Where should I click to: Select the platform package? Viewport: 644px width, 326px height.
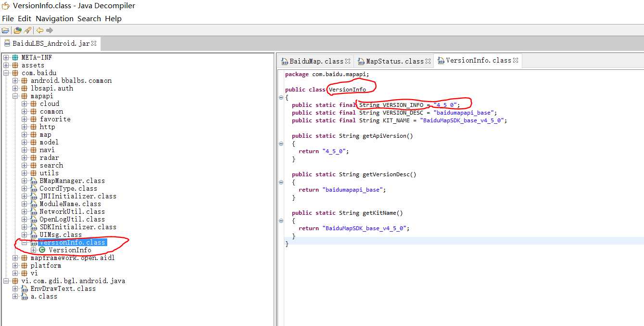coord(46,265)
